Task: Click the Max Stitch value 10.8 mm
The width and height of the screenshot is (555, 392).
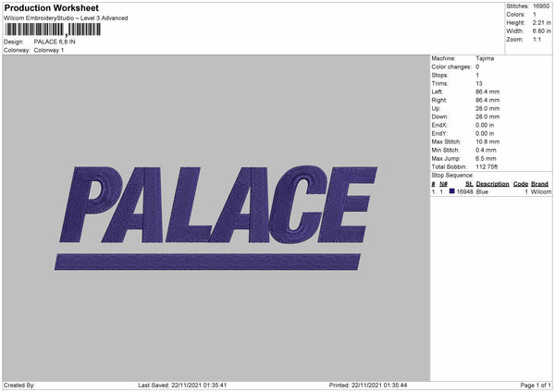Action: 487,141
